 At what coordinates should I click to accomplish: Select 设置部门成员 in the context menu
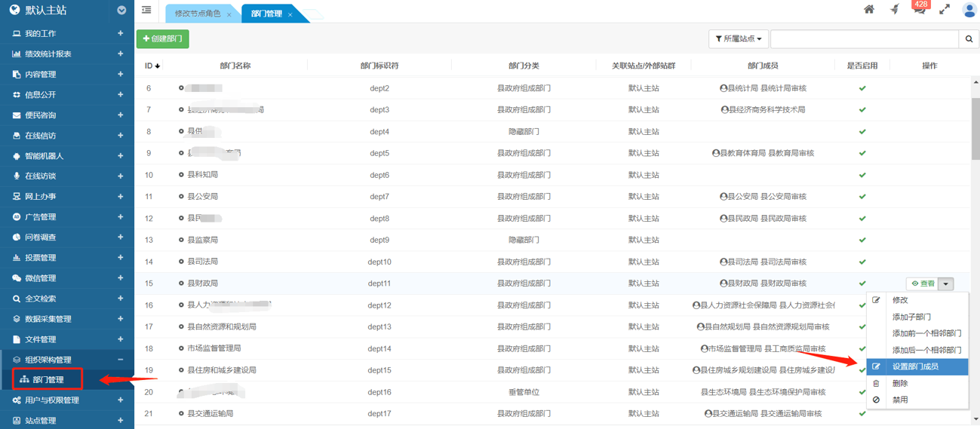[x=916, y=366]
